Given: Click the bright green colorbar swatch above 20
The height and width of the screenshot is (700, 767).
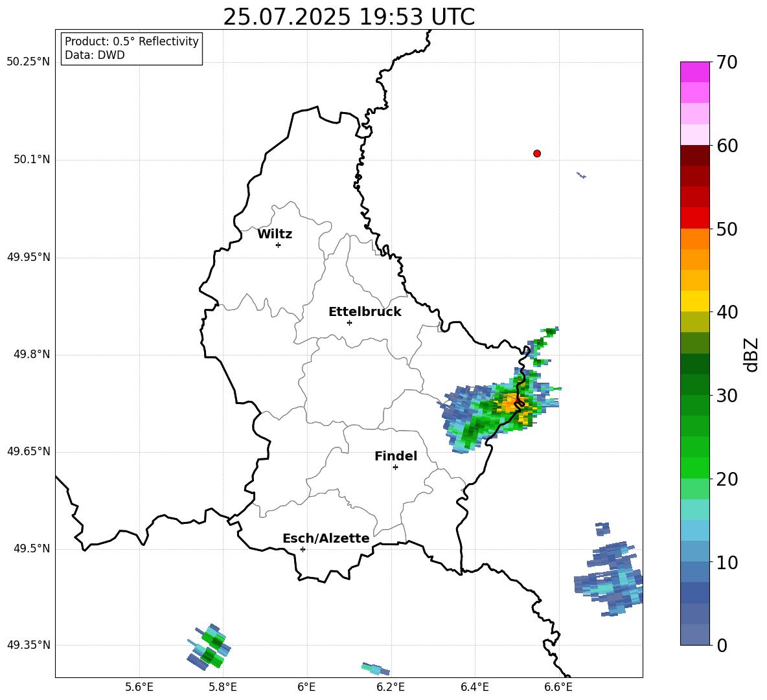Looking at the screenshot, I should 694,468.
